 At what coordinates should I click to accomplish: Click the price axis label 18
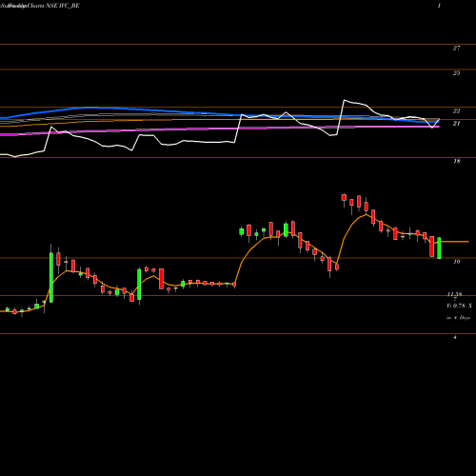pos(456,161)
